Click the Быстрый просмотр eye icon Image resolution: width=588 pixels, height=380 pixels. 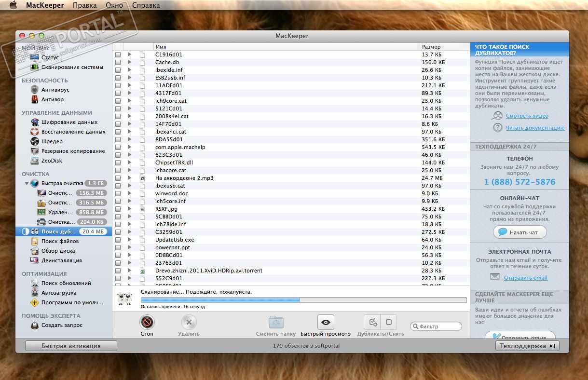(x=326, y=322)
